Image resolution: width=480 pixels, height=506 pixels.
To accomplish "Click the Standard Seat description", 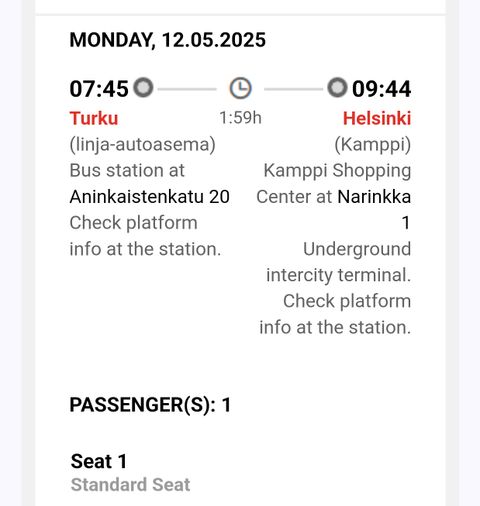I will pyautogui.click(x=130, y=484).
